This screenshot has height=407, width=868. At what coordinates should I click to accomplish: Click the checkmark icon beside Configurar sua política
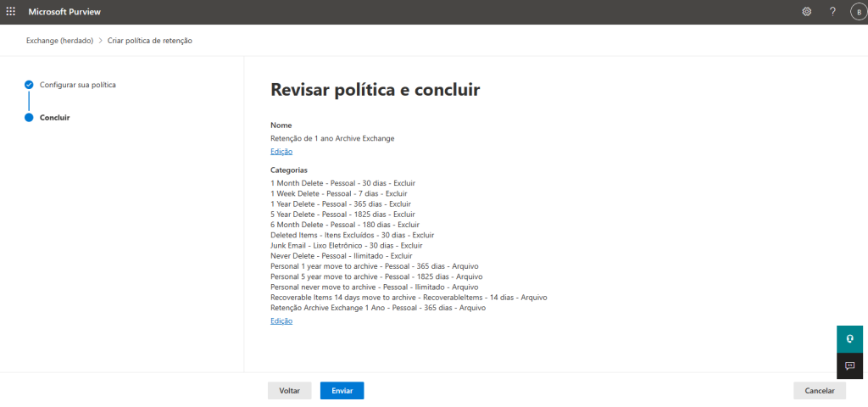(x=29, y=85)
